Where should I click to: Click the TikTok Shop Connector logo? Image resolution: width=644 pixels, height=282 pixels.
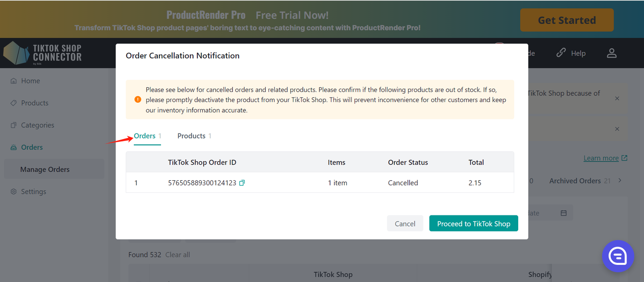43,53
